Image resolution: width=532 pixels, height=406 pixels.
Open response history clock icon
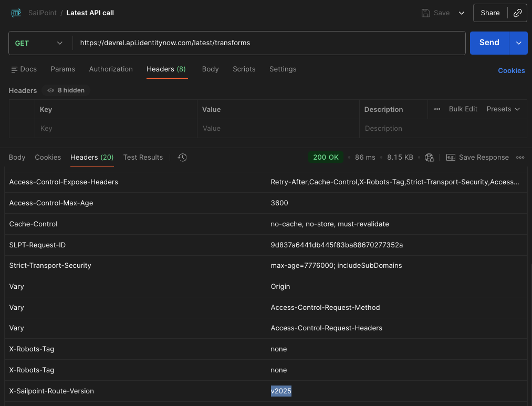coord(182,158)
